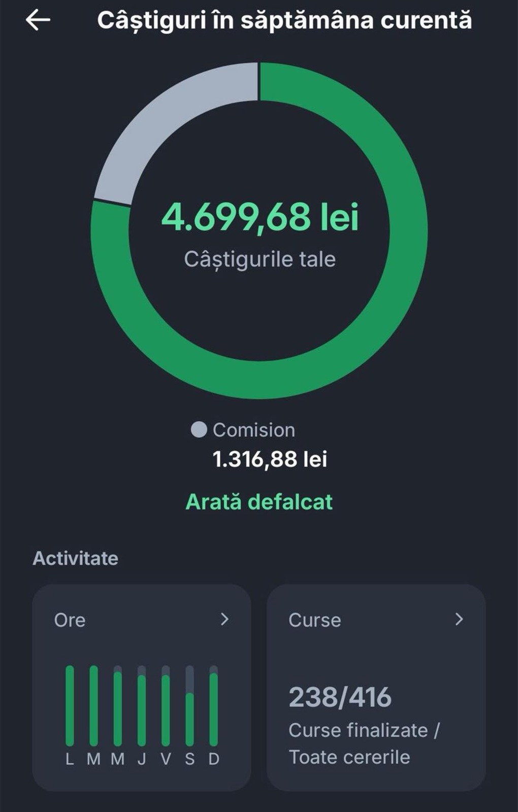Click the 238/416 rides count
518x812 pixels.
click(340, 697)
